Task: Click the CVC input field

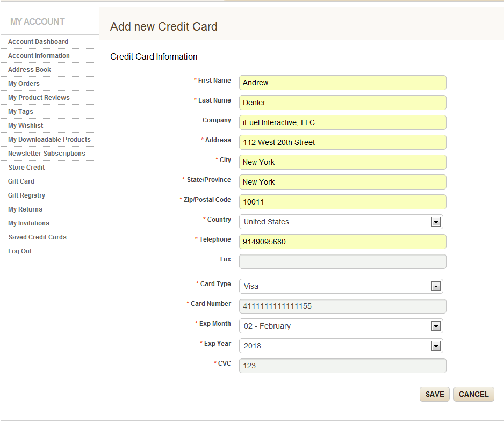Action: pyautogui.click(x=343, y=366)
